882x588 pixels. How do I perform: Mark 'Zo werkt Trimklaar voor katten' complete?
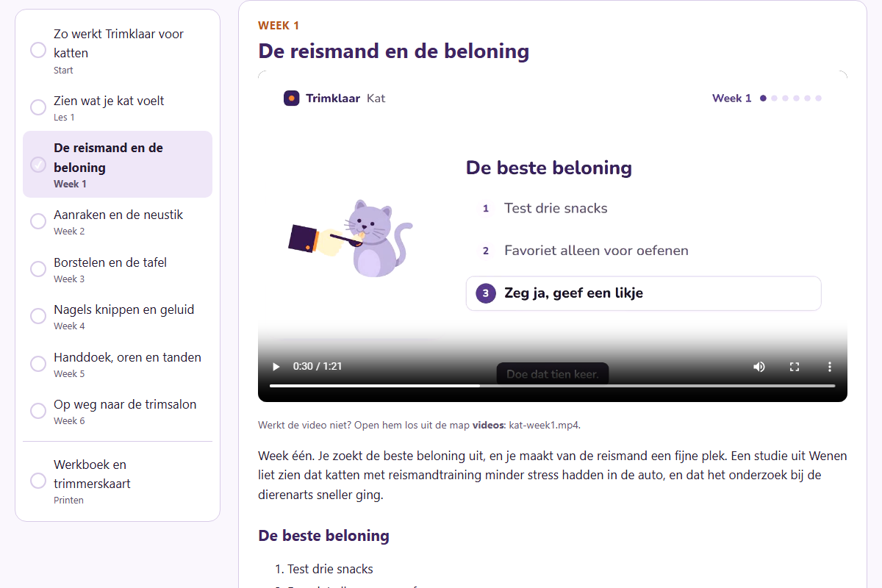coord(38,50)
